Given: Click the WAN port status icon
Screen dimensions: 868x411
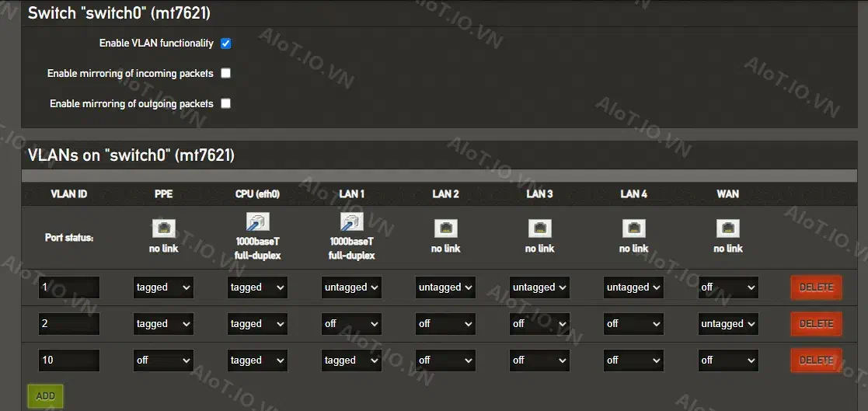Looking at the screenshot, I should tap(728, 228).
